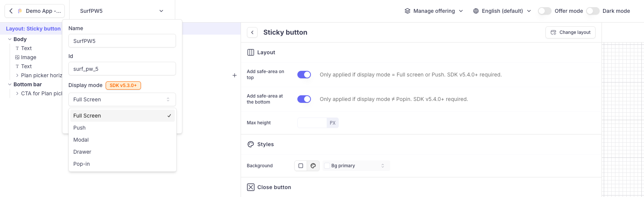Expand the CTA for Plan picker item
Viewport: 644px width, 197px height.
pos(17,93)
